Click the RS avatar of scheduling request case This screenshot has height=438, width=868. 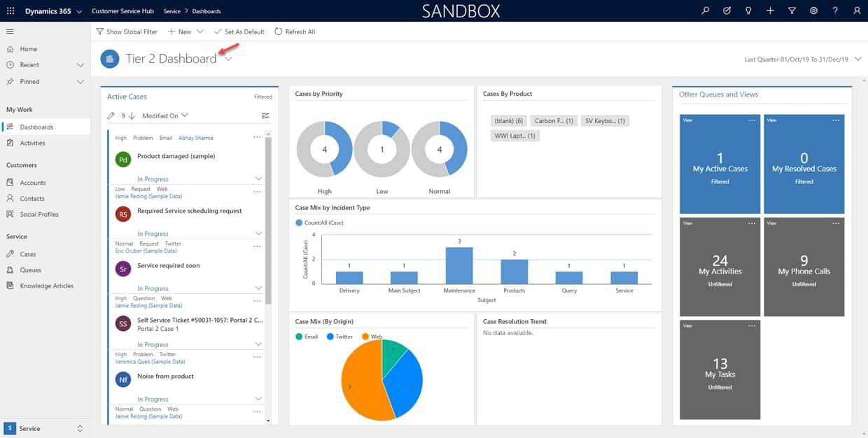point(123,214)
